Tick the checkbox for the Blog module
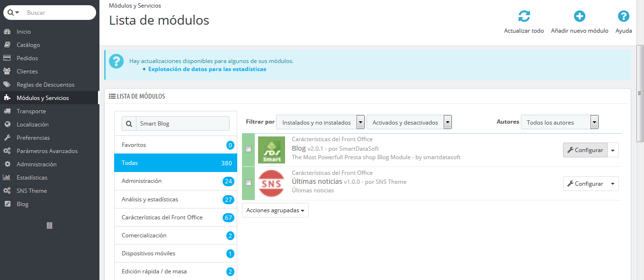This screenshot has width=644, height=280. 249,149
